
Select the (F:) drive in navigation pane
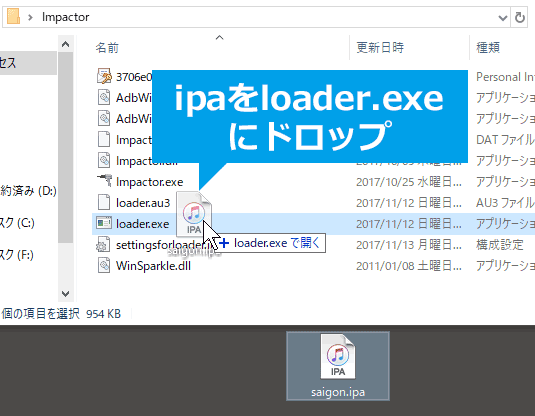pyautogui.click(x=17, y=255)
